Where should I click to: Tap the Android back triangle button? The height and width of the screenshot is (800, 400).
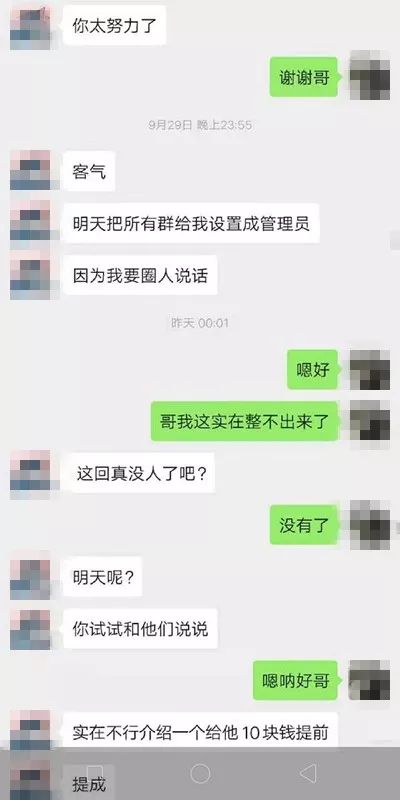click(308, 773)
